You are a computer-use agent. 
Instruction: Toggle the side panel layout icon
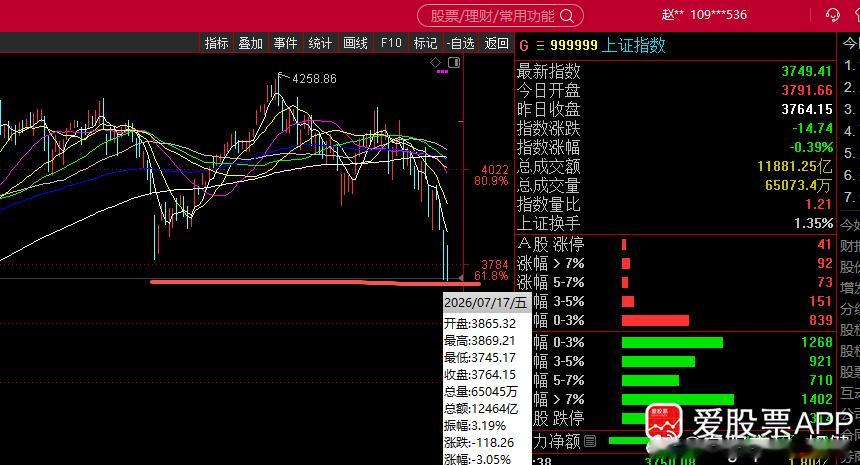[x=454, y=63]
